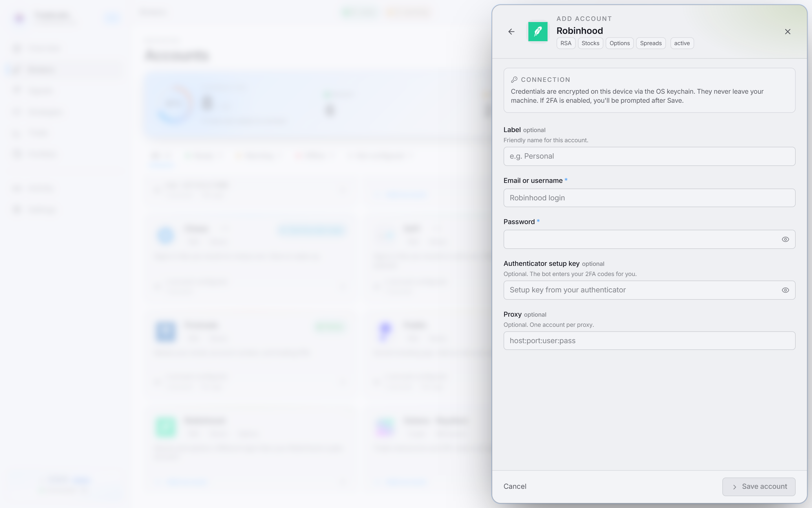Screen dimensions: 812x508
Task: Click 'Friendly name for this account.' hint
Action: click(x=546, y=140)
